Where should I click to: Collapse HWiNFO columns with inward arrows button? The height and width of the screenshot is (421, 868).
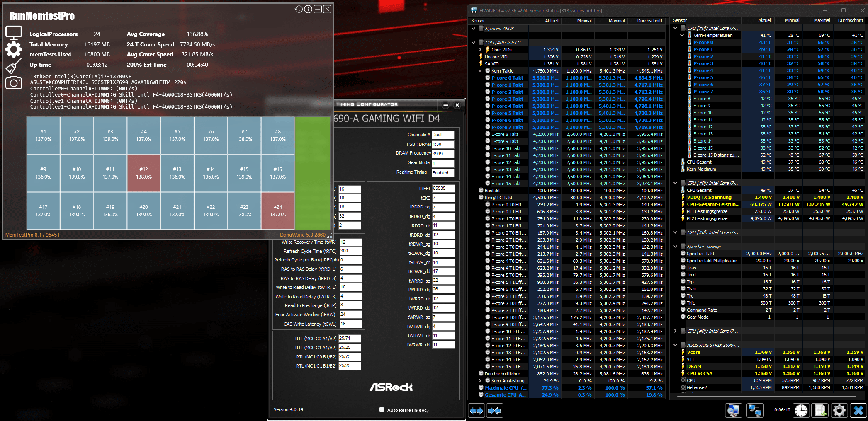coord(495,411)
